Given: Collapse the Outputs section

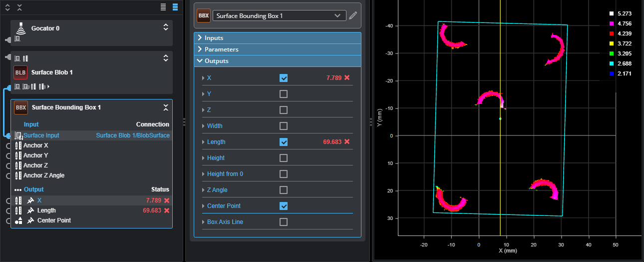Looking at the screenshot, I should click(277, 61).
